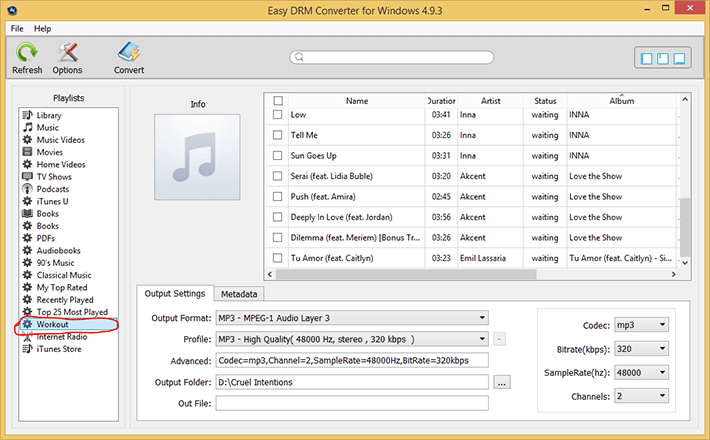Open the File menu
This screenshot has height=440, width=710.
17,29
